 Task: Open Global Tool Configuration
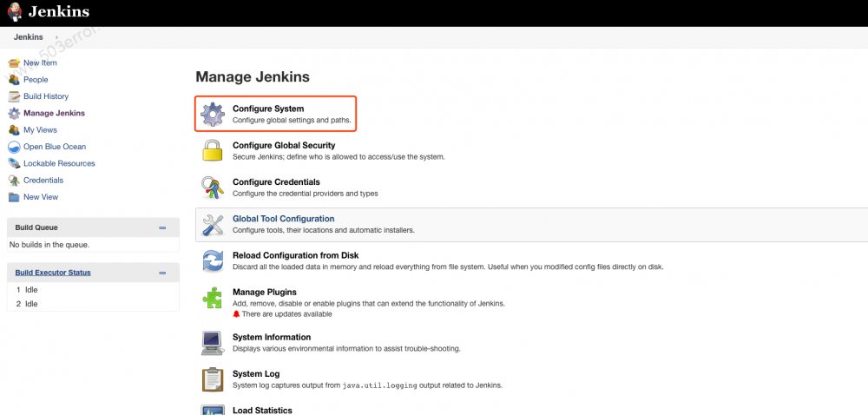(284, 219)
